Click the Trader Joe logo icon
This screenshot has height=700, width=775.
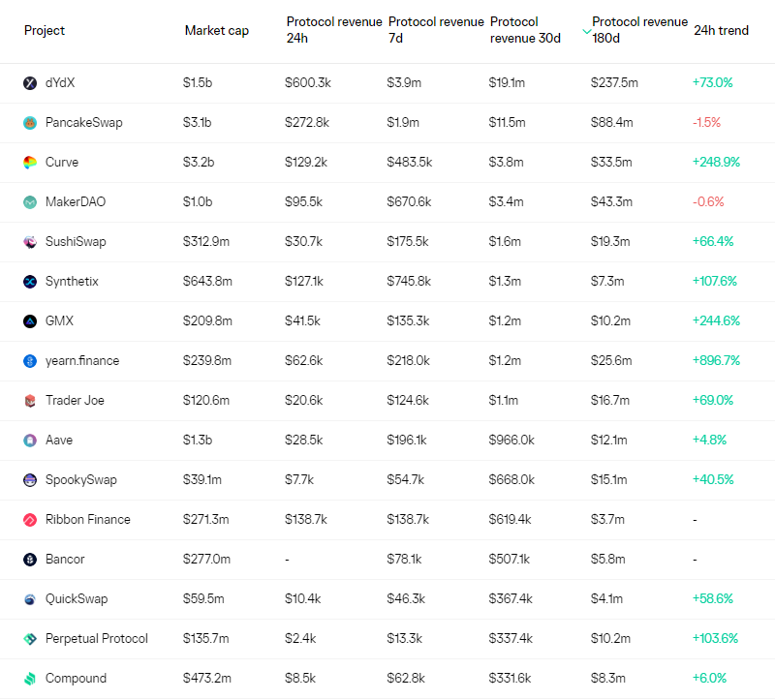pos(30,401)
